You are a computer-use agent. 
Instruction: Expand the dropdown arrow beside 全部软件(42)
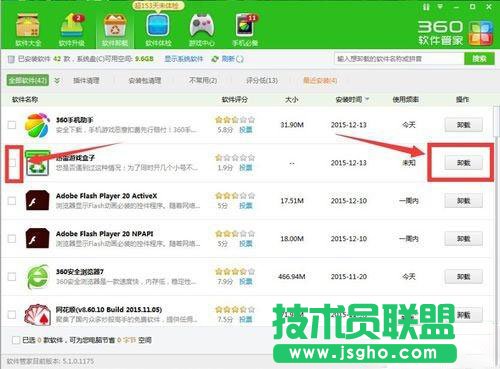tap(57, 80)
